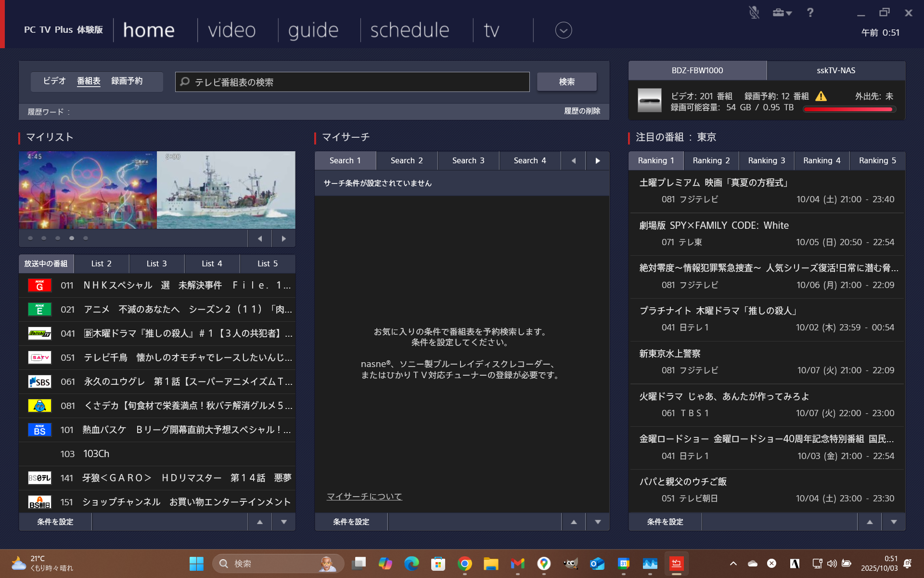
Task: Open the guide tab
Action: click(x=313, y=30)
